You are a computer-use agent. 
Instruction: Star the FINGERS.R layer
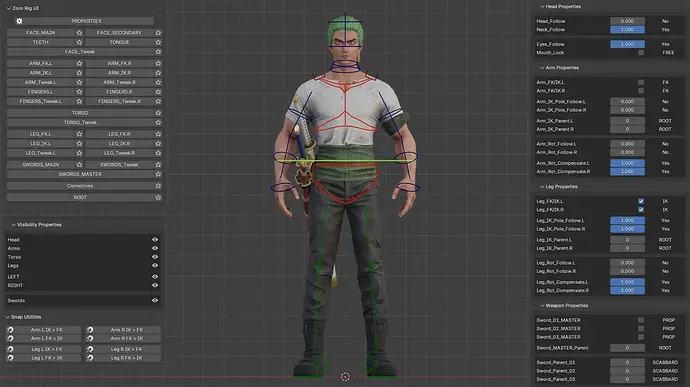158,92
